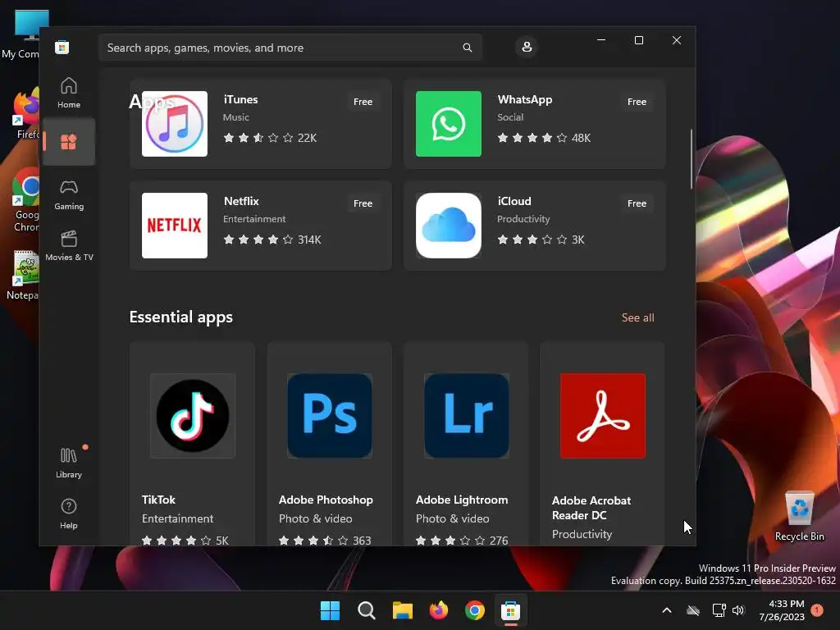
Task: Maximize the Microsoft Store window
Action: click(638, 40)
